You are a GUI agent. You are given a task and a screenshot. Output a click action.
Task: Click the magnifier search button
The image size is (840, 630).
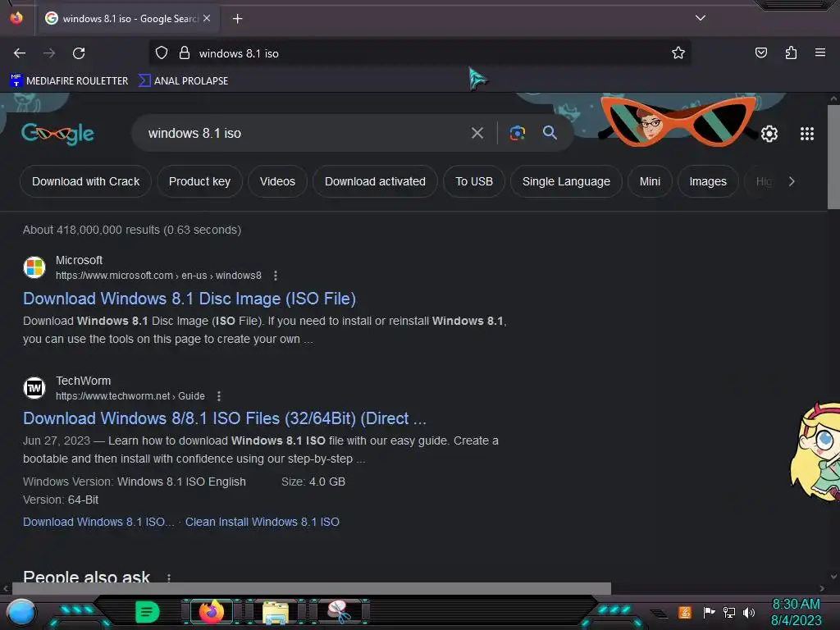pyautogui.click(x=550, y=133)
